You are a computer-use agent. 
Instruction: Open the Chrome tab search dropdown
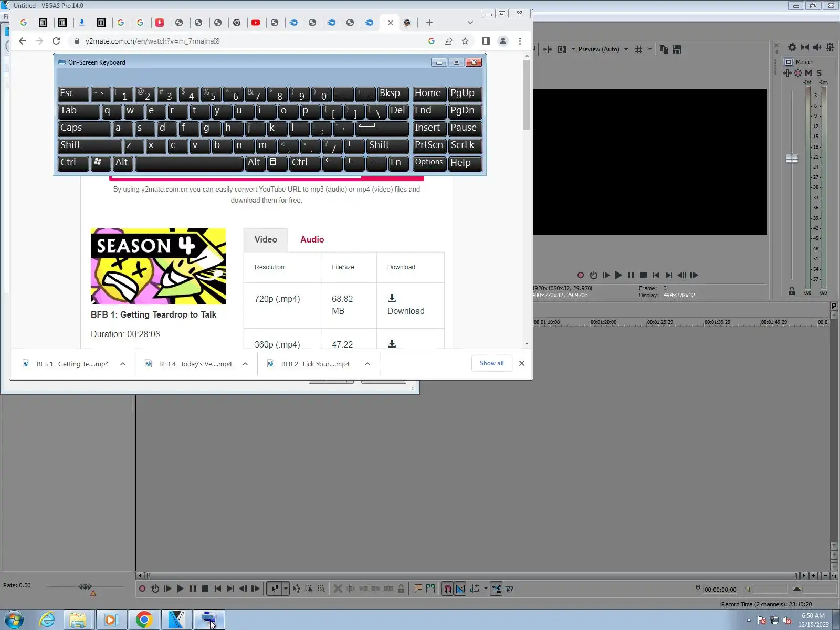click(470, 23)
